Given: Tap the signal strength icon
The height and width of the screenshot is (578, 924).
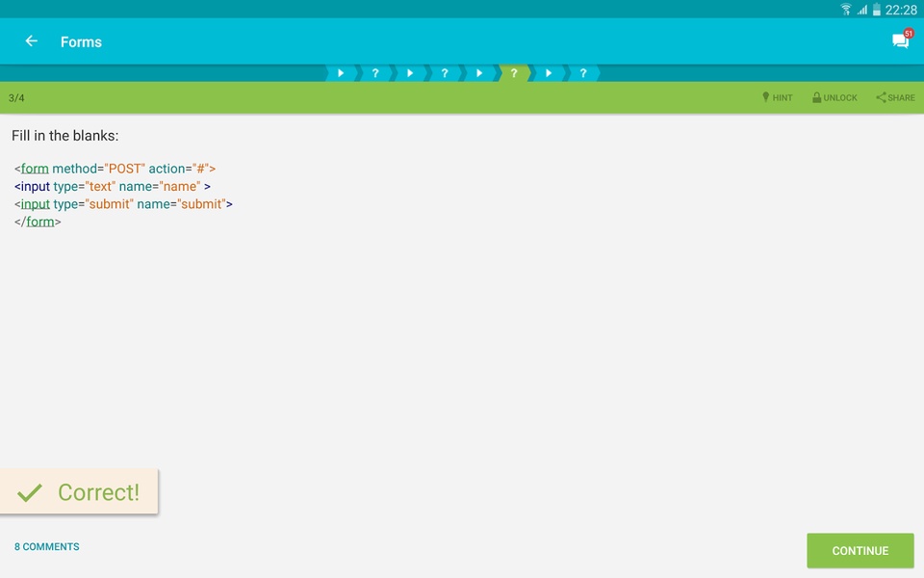Looking at the screenshot, I should tap(862, 10).
